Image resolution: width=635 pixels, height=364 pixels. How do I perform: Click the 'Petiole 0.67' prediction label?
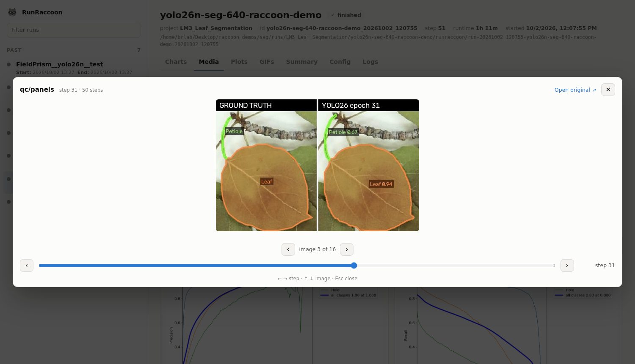click(x=343, y=132)
